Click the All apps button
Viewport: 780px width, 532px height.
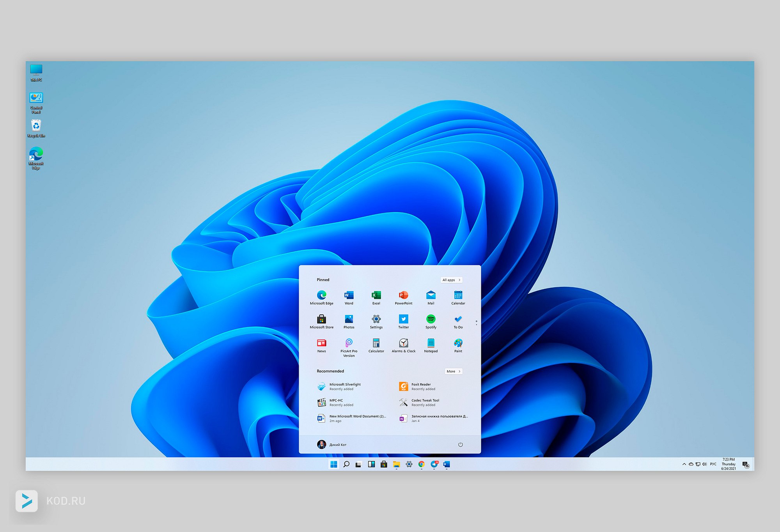[451, 280]
